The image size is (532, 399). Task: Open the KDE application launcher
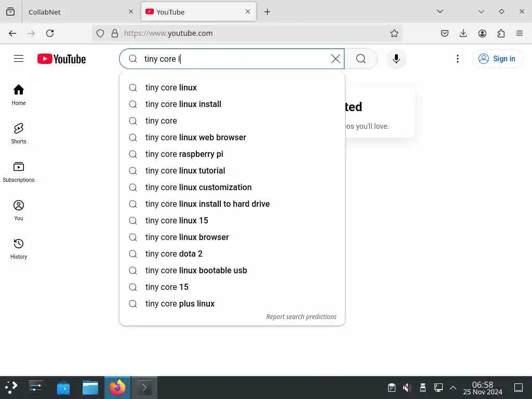pyautogui.click(x=11, y=388)
